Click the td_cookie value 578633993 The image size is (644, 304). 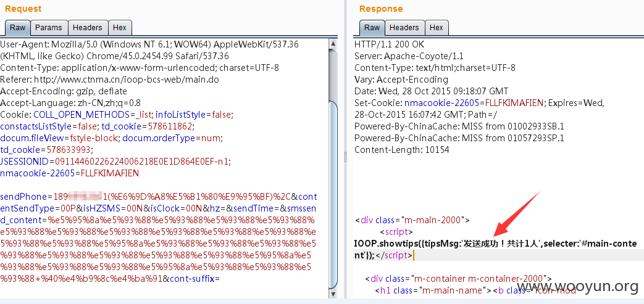(x=69, y=150)
